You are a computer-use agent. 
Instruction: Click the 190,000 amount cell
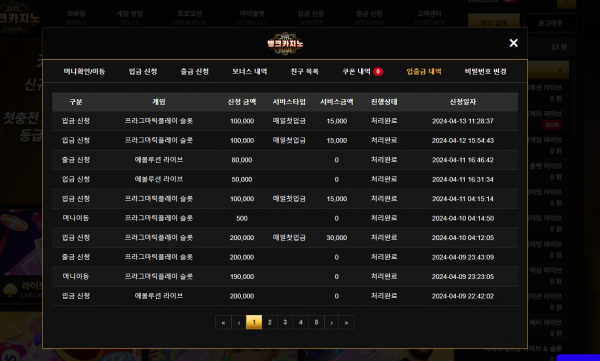click(x=242, y=276)
